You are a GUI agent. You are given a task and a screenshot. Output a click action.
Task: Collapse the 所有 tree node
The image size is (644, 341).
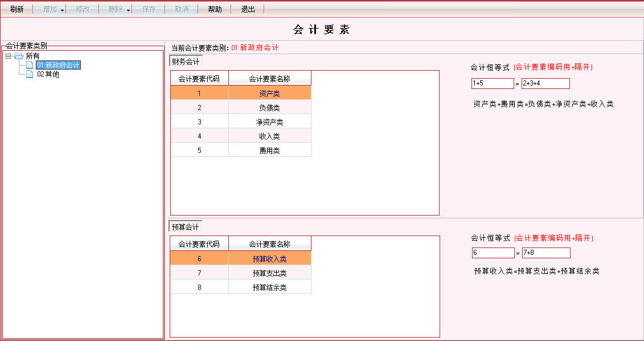point(8,56)
